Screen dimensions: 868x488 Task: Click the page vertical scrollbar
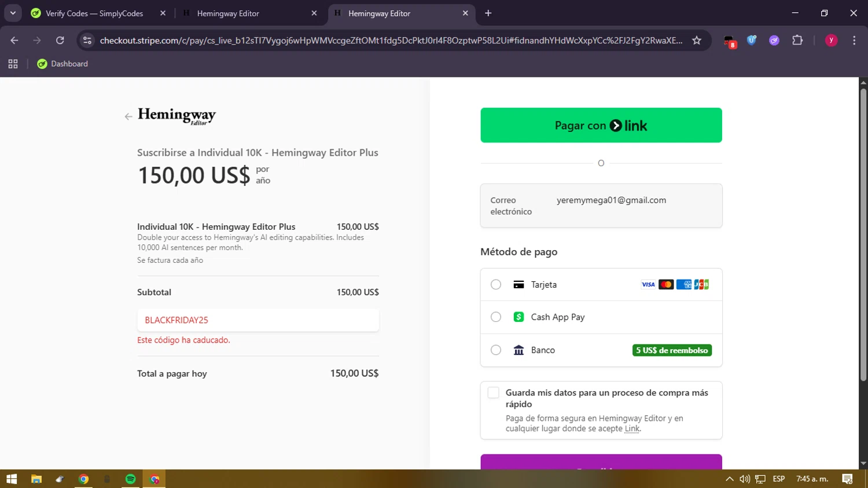(x=863, y=235)
